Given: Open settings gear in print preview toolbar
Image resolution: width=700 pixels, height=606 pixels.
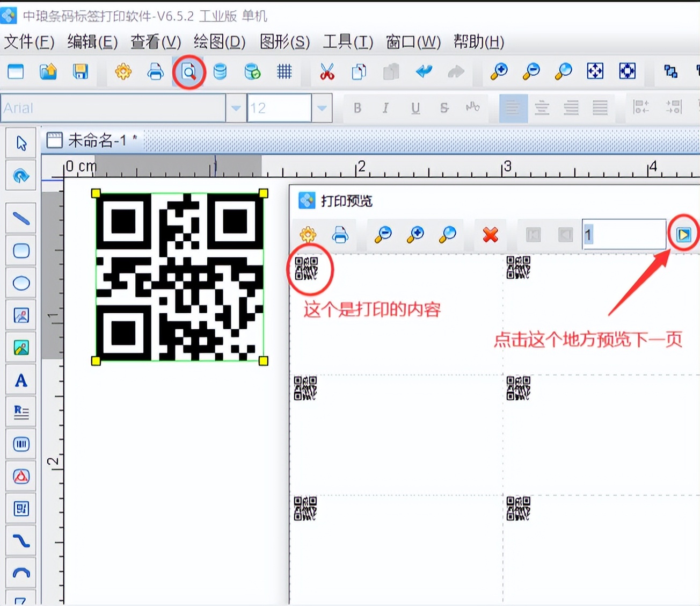Looking at the screenshot, I should [x=308, y=235].
